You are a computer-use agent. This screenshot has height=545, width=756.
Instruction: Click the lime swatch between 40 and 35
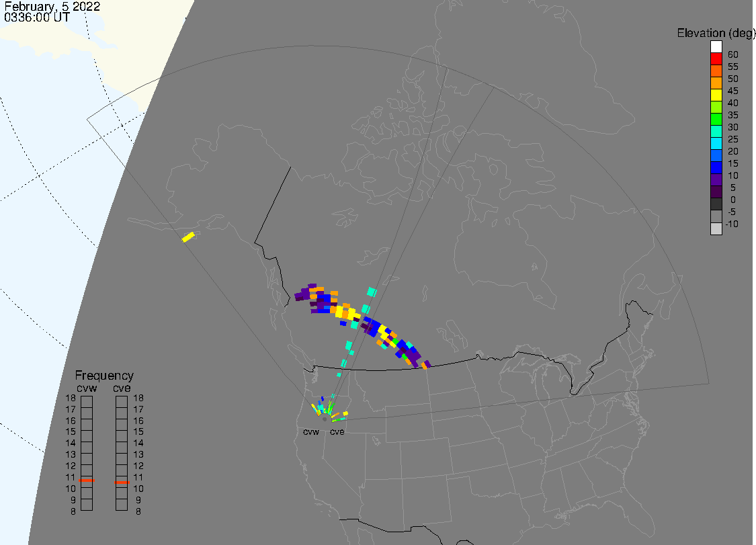(716, 107)
